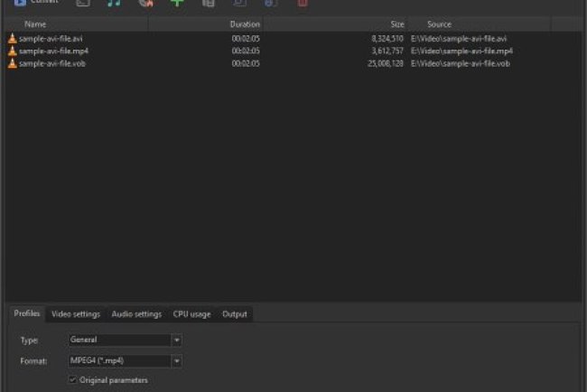Switch to the Output tab
This screenshot has width=587, height=392.
click(x=235, y=314)
